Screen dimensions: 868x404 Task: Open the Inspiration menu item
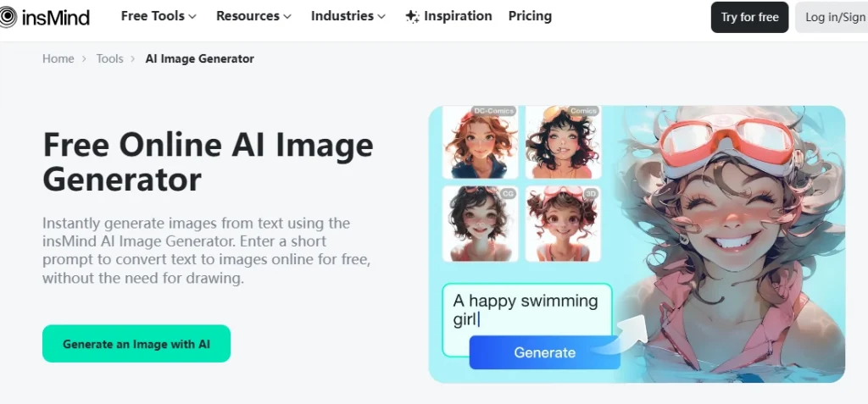(458, 17)
